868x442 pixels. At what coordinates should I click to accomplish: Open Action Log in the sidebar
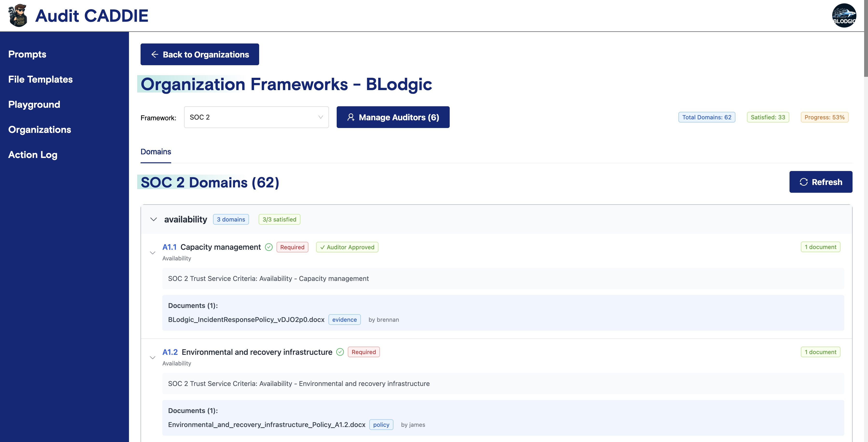pyautogui.click(x=33, y=155)
